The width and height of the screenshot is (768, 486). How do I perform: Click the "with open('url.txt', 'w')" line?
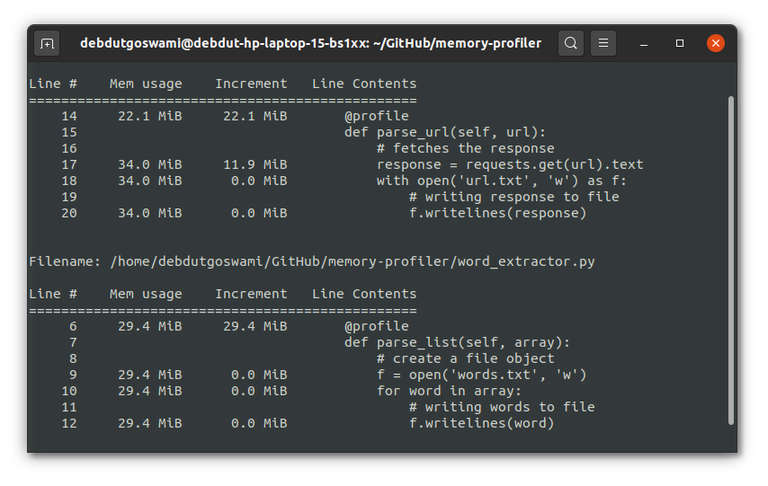tap(505, 180)
